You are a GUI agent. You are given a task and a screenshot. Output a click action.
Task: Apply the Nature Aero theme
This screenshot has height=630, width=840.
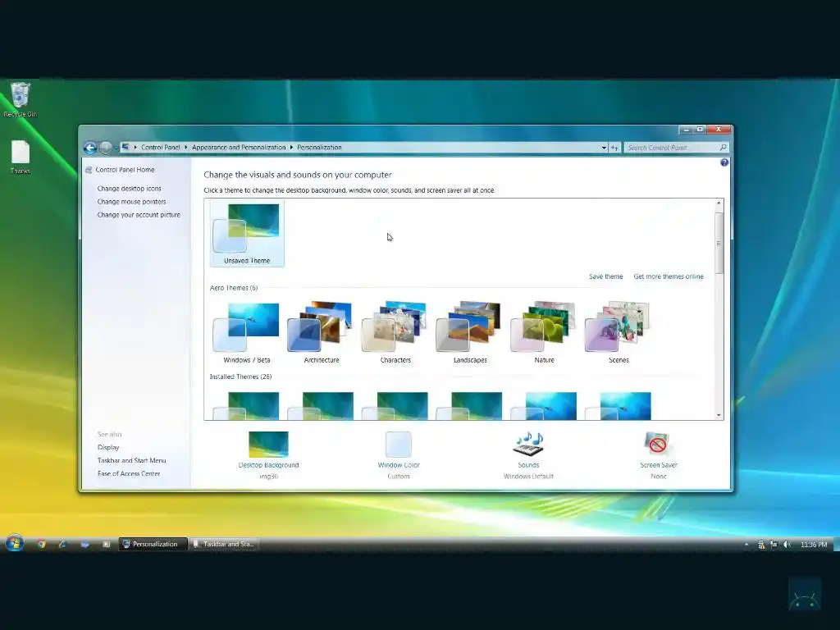545,333
